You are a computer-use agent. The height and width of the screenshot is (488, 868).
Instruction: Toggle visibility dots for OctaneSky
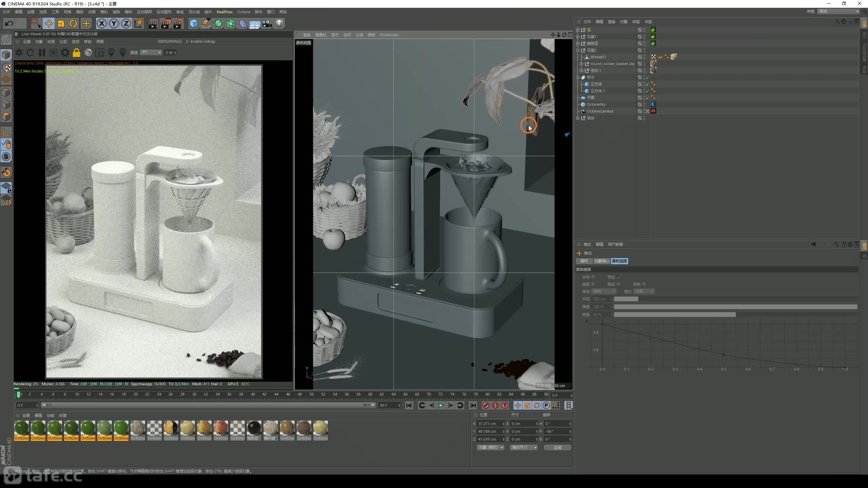pos(644,104)
